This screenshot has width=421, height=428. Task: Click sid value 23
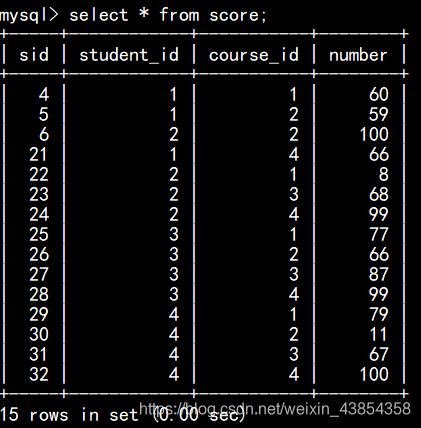click(39, 194)
